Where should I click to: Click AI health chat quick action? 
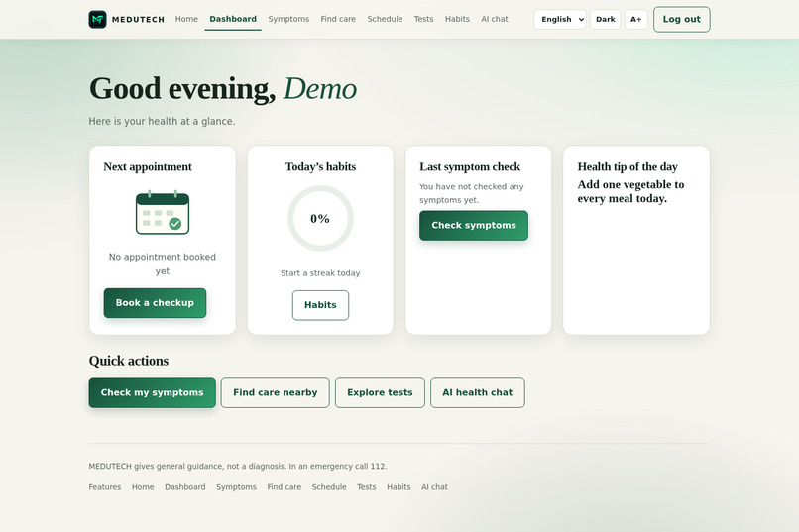click(478, 392)
